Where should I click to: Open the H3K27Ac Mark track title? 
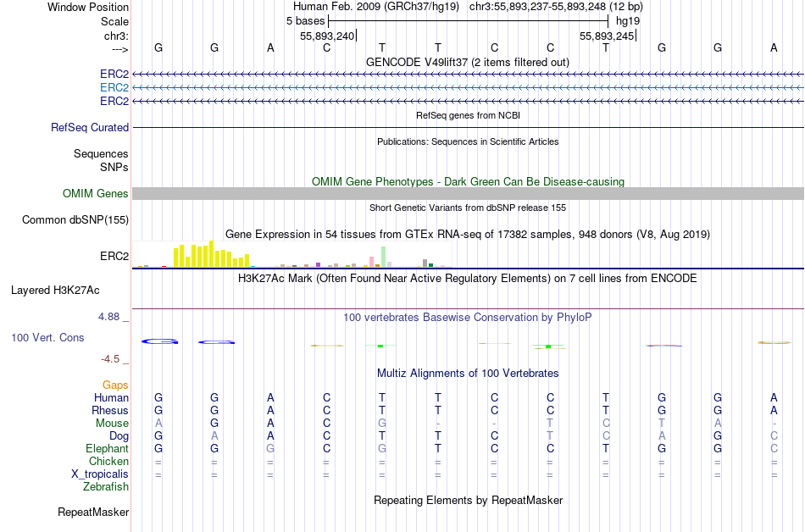468,279
